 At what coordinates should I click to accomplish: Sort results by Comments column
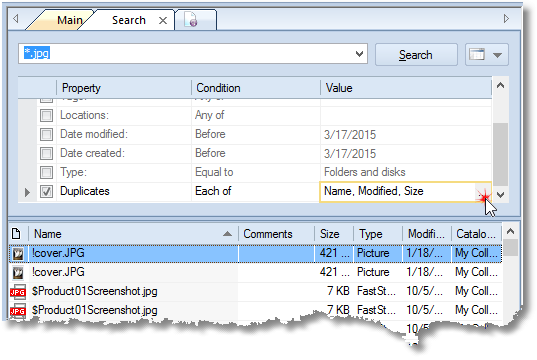tap(276, 234)
